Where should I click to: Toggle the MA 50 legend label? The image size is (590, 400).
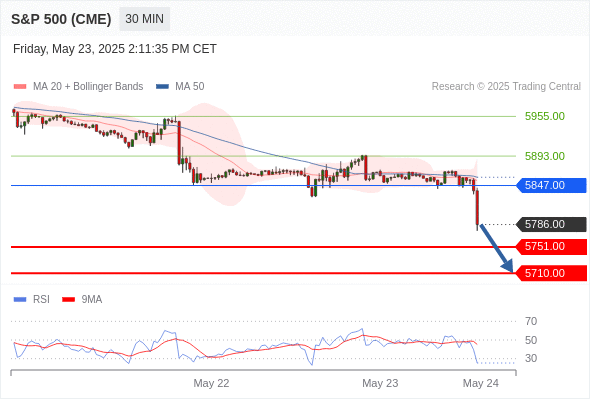tap(190, 87)
